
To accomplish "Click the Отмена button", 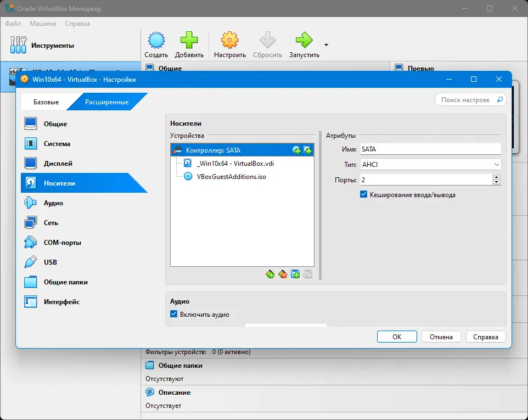I will 441,337.
